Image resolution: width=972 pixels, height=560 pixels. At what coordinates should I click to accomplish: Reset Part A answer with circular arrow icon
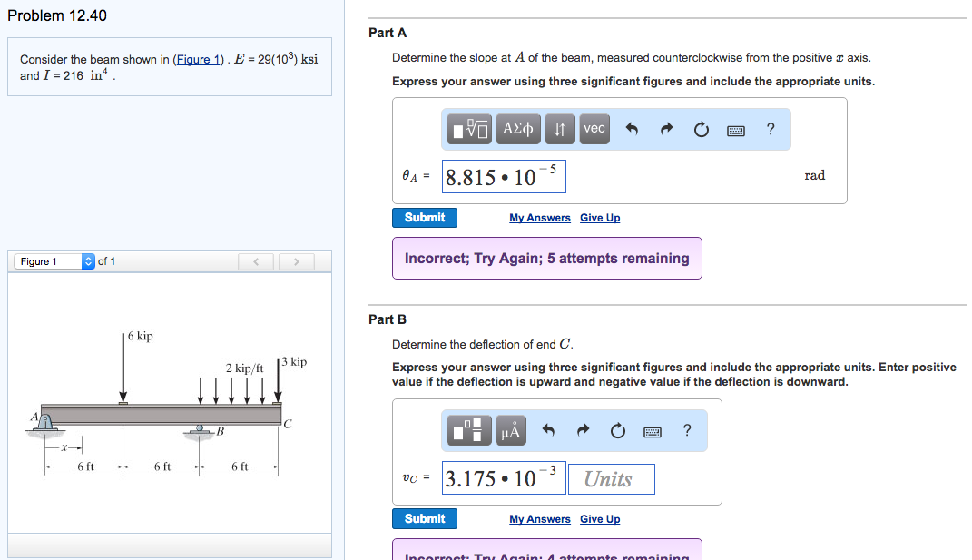point(700,128)
